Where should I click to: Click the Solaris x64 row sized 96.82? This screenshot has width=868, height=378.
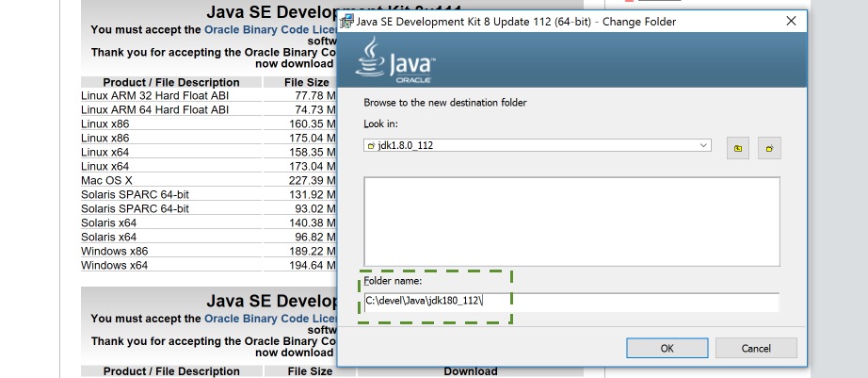208,237
